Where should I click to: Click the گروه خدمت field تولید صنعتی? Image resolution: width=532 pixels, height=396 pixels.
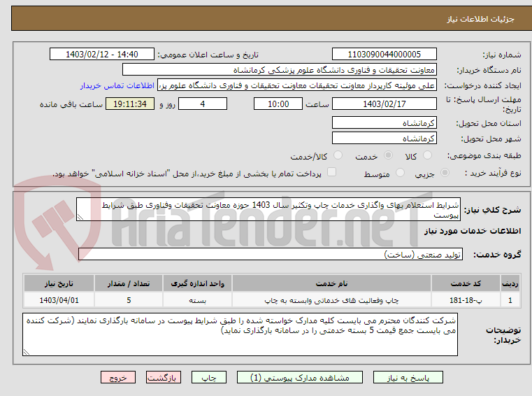coord(271,255)
